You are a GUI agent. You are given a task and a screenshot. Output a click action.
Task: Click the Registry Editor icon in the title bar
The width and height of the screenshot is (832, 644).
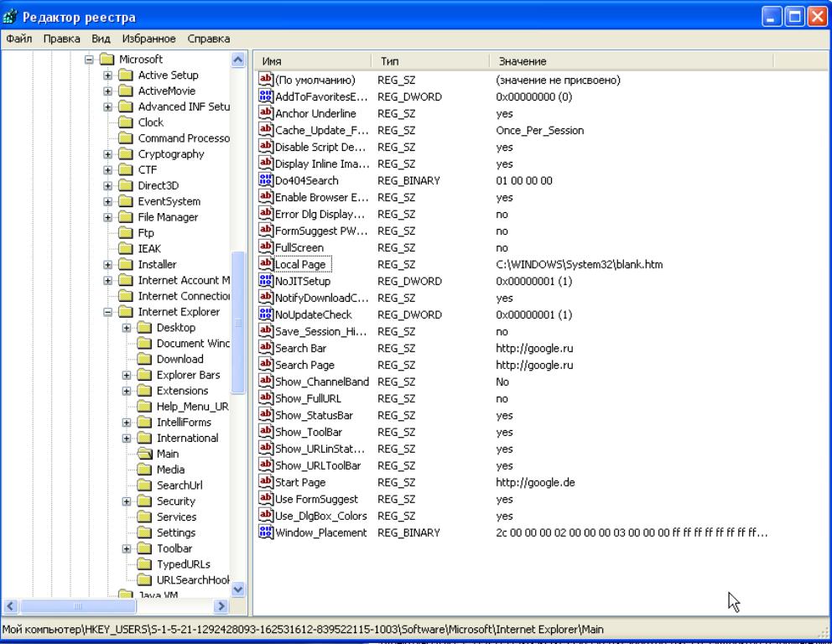point(10,17)
